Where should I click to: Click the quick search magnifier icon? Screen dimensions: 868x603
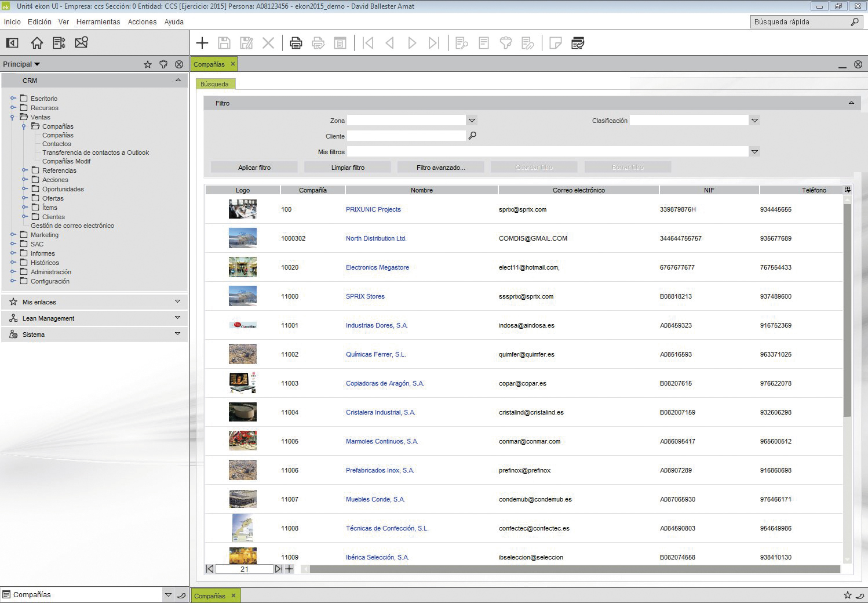pos(855,22)
